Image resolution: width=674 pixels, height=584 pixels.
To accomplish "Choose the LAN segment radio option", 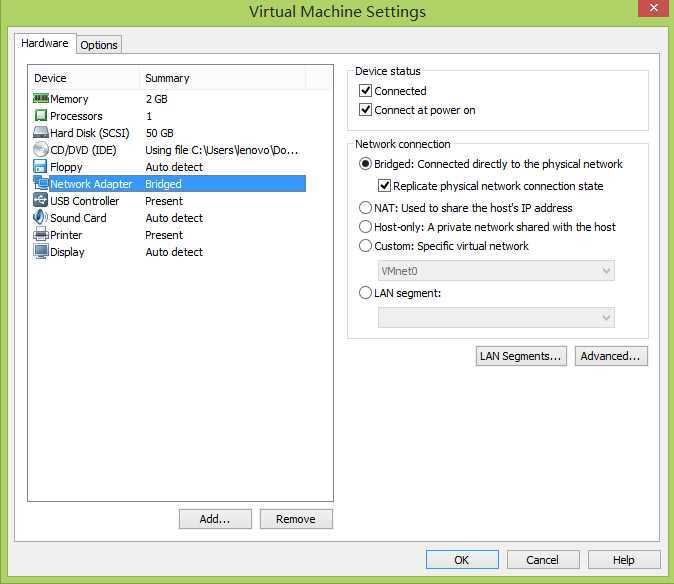I will coord(365,293).
